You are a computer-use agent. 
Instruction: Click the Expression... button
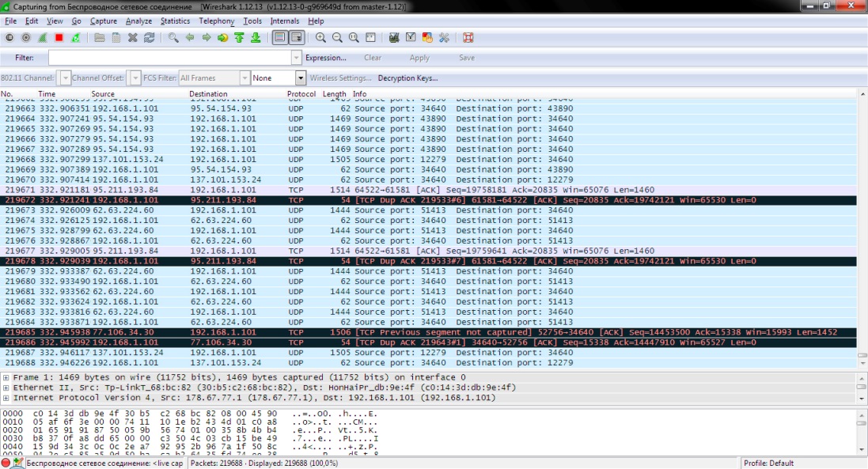(325, 58)
